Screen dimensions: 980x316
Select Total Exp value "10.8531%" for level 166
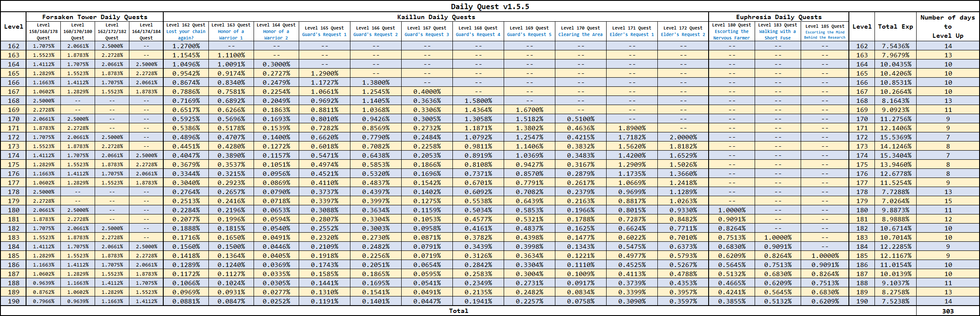[895, 82]
